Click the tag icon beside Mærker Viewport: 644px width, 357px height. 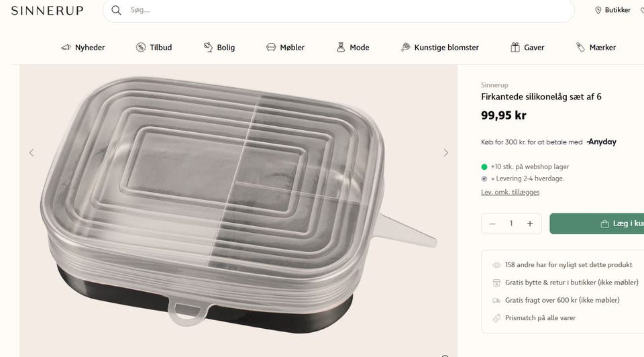(581, 48)
